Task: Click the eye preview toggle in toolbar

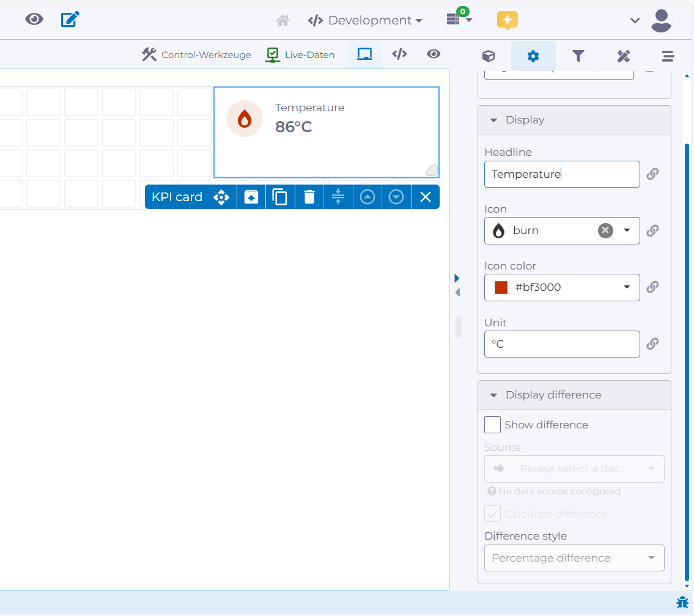Action: point(434,54)
